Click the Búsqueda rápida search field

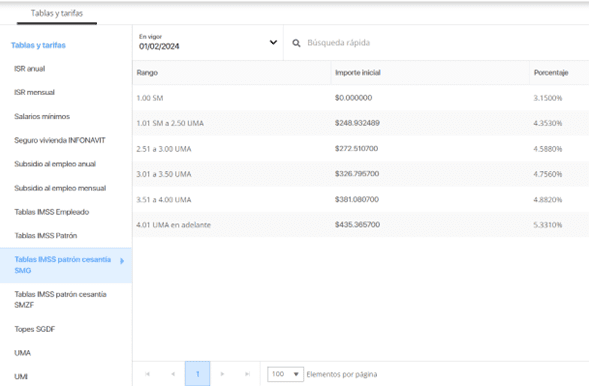436,43
